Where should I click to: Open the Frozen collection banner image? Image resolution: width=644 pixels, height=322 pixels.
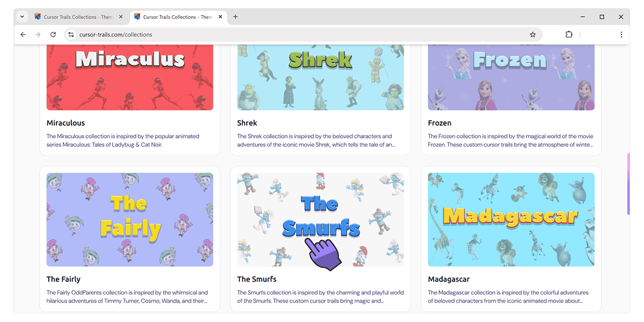coord(511,77)
